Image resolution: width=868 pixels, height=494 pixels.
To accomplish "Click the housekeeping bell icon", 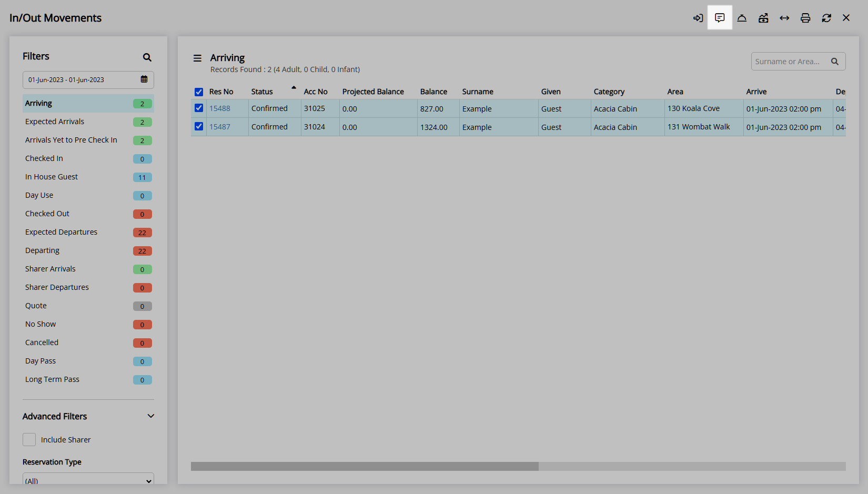I will (742, 18).
